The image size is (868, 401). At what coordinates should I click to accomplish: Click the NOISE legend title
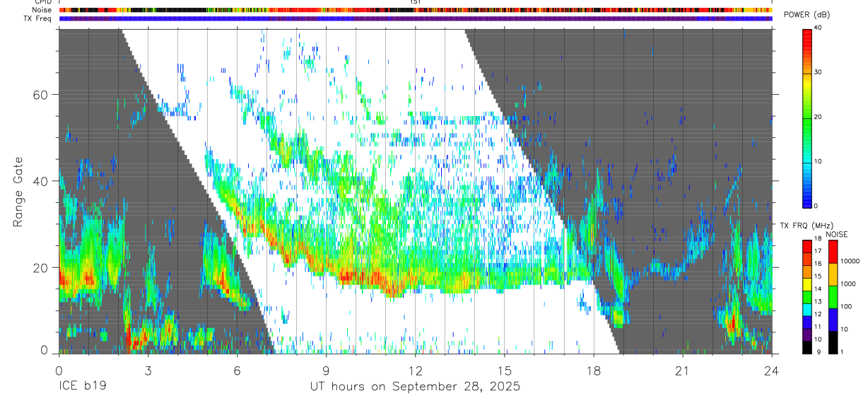pyautogui.click(x=837, y=234)
